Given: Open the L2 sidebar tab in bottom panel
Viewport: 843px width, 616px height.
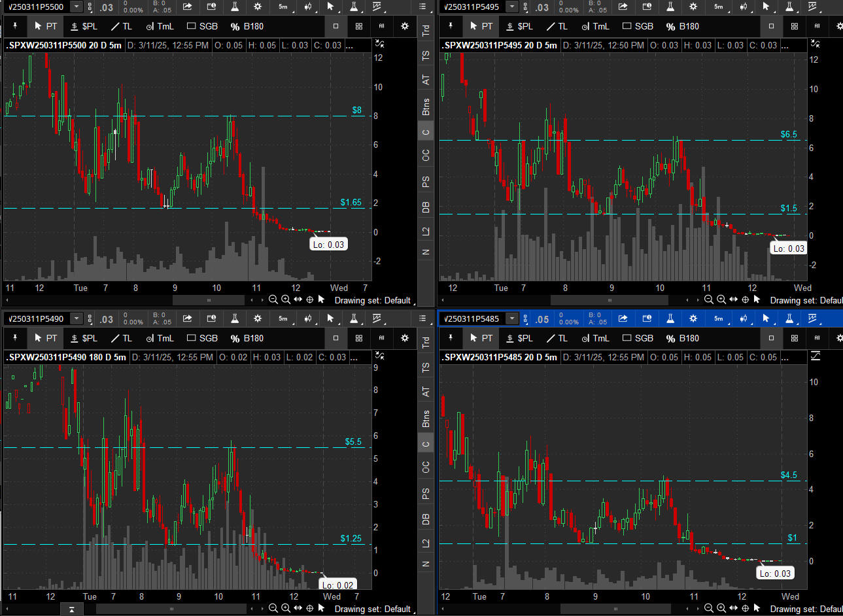Looking at the screenshot, I should pyautogui.click(x=426, y=543).
